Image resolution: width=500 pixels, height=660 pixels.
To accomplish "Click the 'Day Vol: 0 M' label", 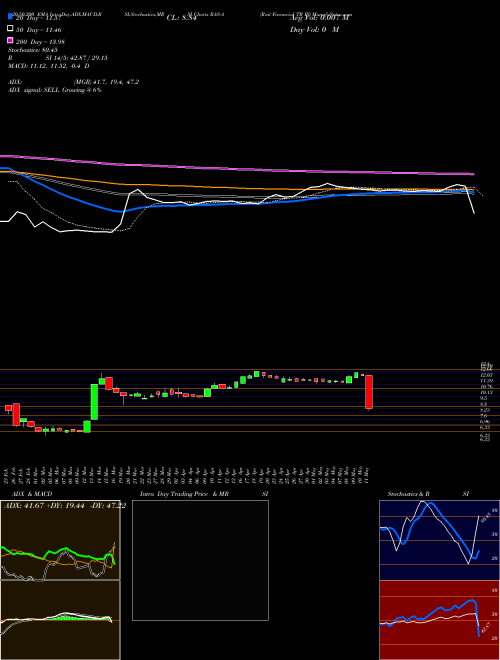I will pyautogui.click(x=314, y=30).
